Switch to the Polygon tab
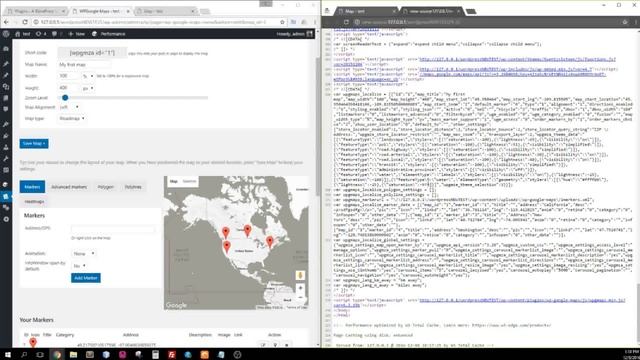This screenshot has height=360, width=640. [x=106, y=187]
